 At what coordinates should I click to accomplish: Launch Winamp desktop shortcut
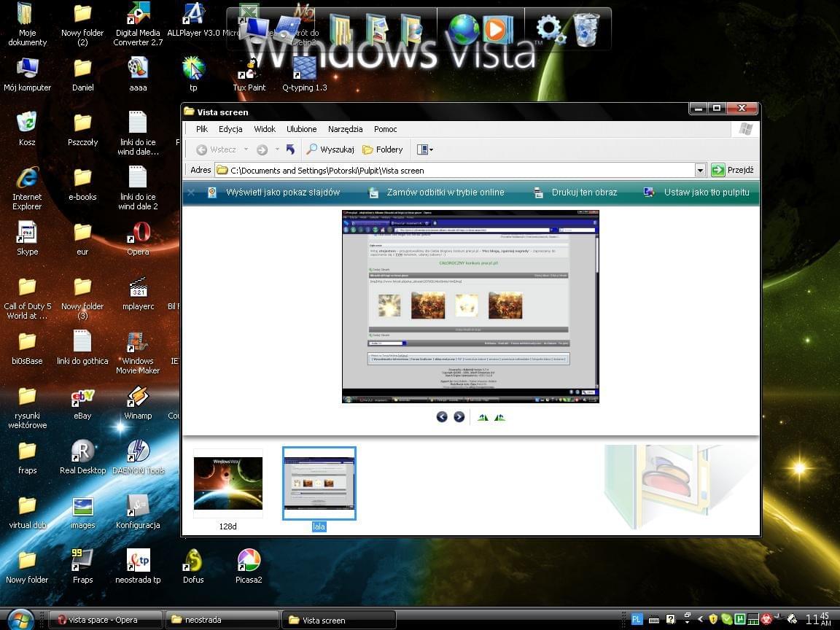(139, 402)
